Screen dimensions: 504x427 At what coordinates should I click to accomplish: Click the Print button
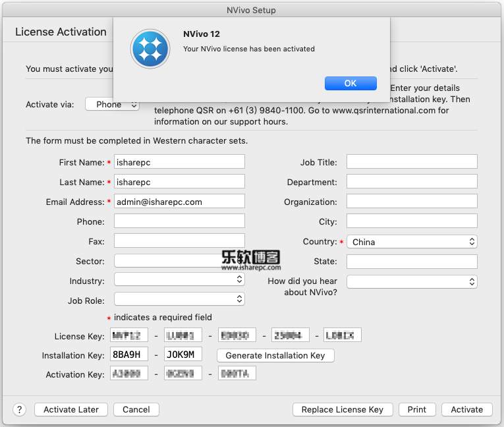[417, 410]
